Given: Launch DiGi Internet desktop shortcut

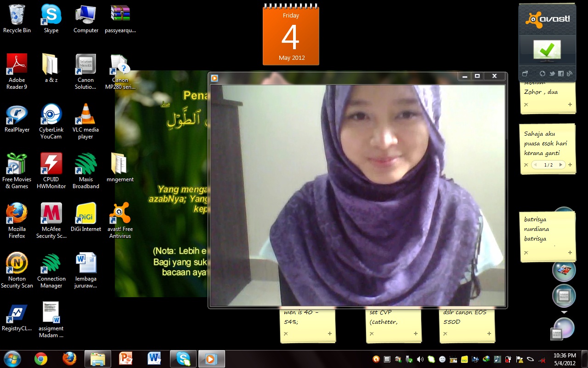Looking at the screenshot, I should click(86, 217).
